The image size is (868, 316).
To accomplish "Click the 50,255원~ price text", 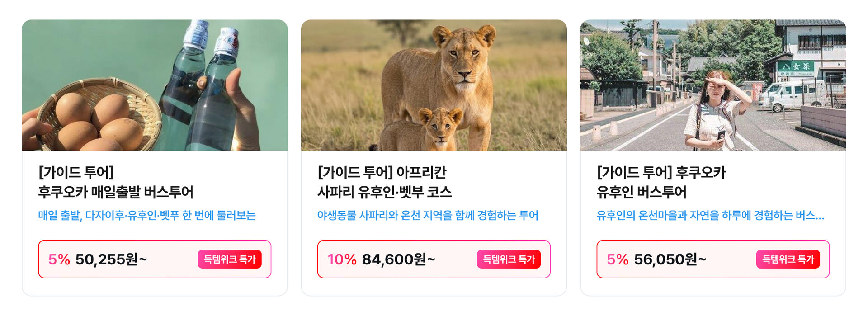I will pyautogui.click(x=111, y=259).
